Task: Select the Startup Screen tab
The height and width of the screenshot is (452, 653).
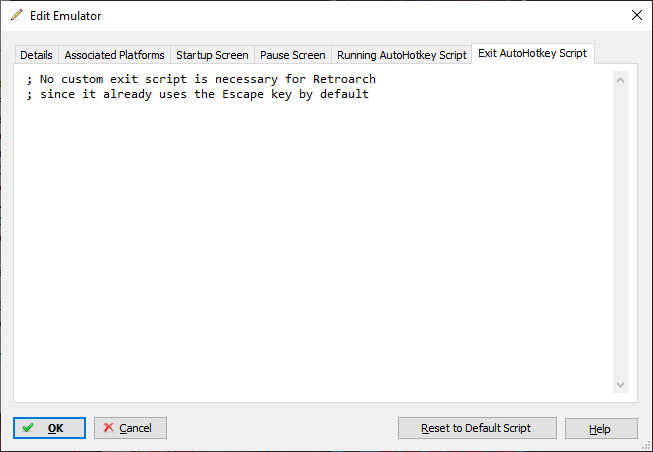Action: click(212, 55)
